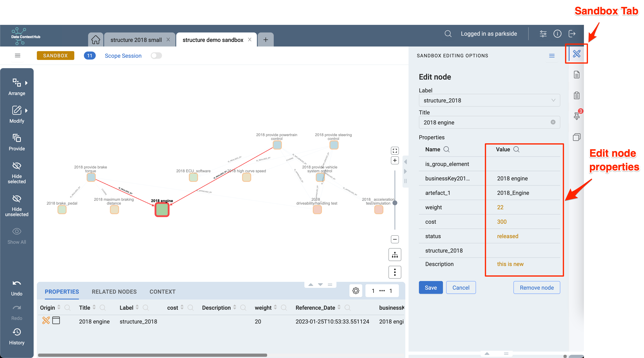Open the copy stack icon in right sidebar

click(577, 137)
